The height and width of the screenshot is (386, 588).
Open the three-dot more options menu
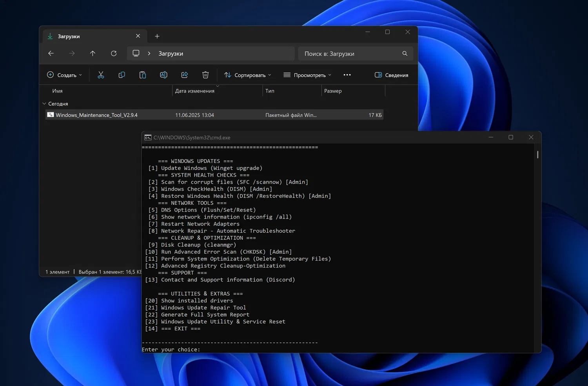coord(347,75)
